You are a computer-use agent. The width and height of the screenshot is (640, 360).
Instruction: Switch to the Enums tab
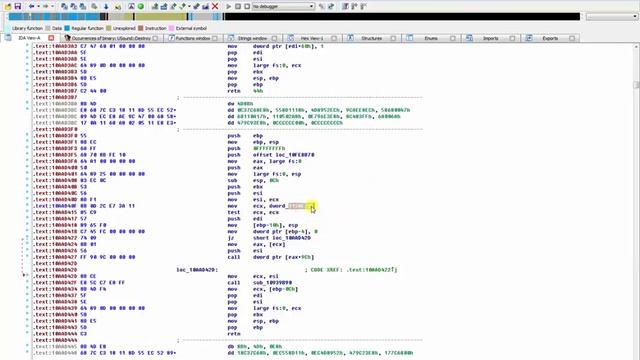[431, 38]
